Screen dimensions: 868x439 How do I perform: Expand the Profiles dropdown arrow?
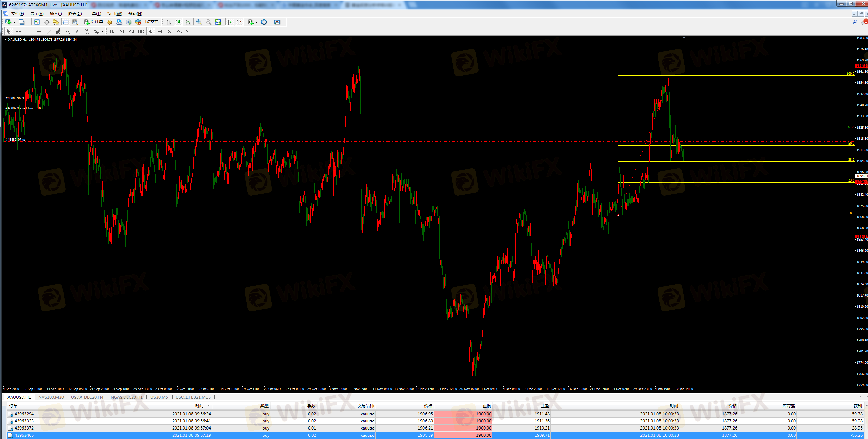click(28, 22)
